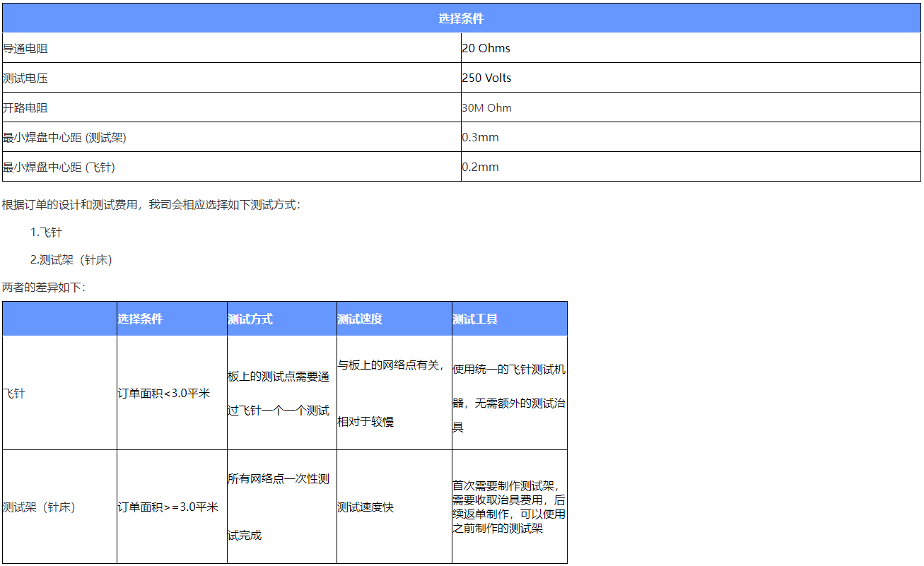Click the 开路电阻 row label

coord(26,108)
